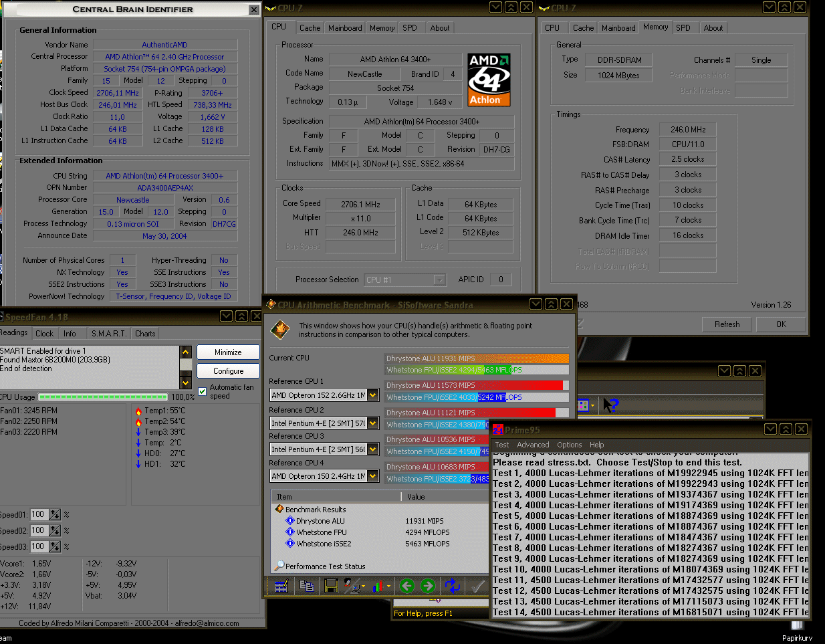This screenshot has height=644, width=825.
Task: Click the Prime95 title bar icon
Action: (x=497, y=429)
